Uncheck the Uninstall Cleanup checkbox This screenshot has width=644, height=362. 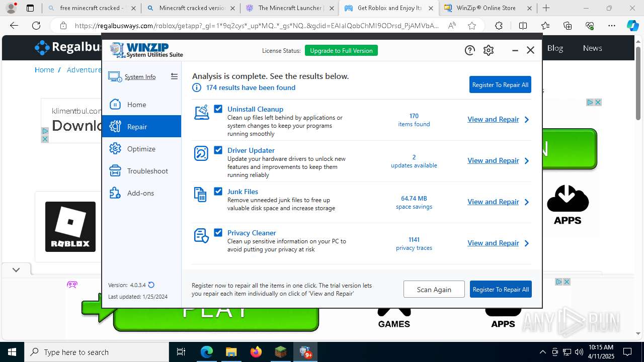(218, 109)
